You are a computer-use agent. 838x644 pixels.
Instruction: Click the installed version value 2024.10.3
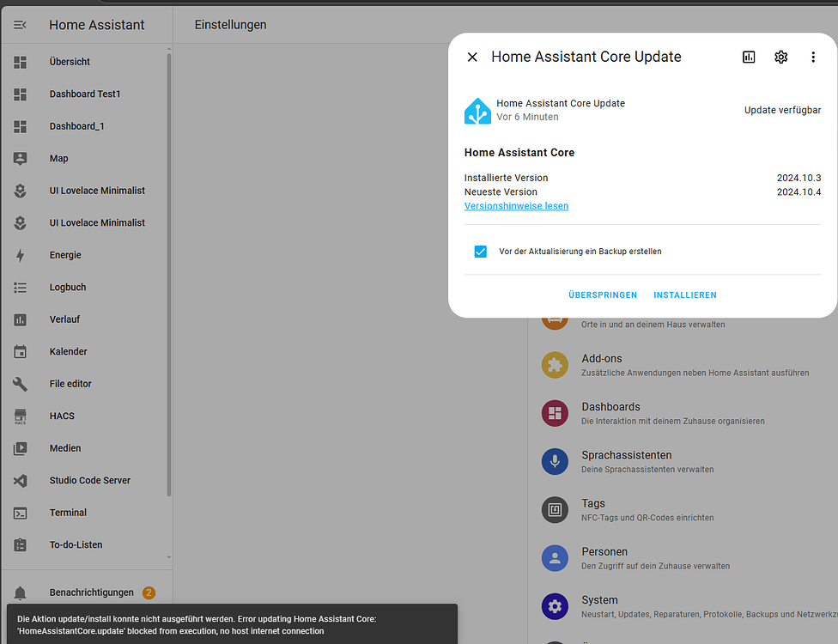(799, 178)
